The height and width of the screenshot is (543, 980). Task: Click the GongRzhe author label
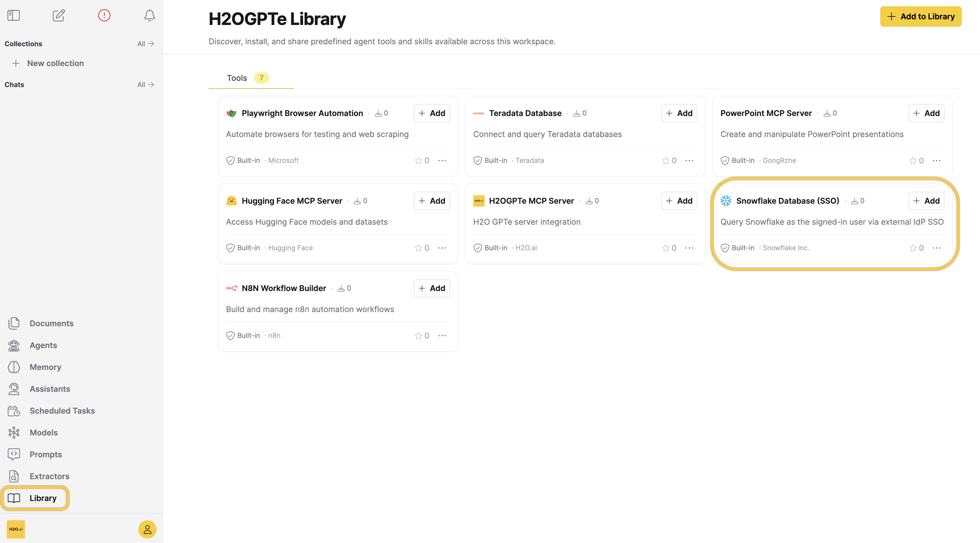coord(779,161)
